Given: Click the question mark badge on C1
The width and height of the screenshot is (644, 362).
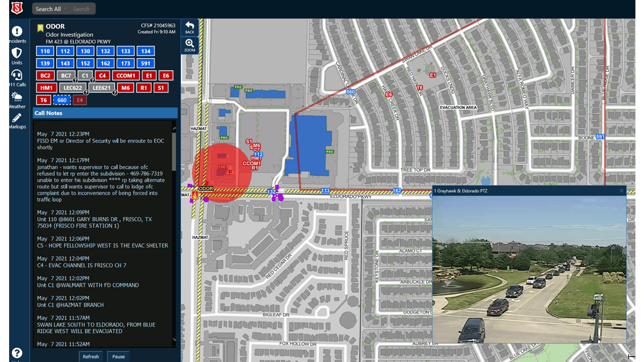Looking at the screenshot, I should (92, 80).
